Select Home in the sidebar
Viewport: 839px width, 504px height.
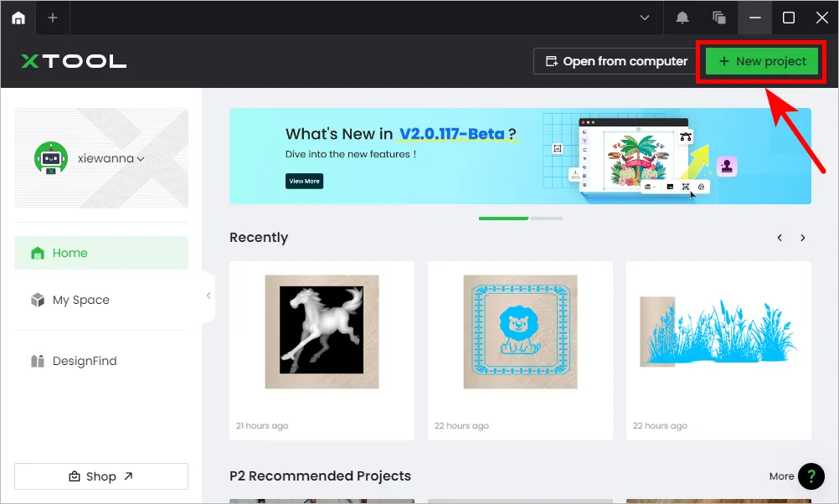click(x=101, y=253)
